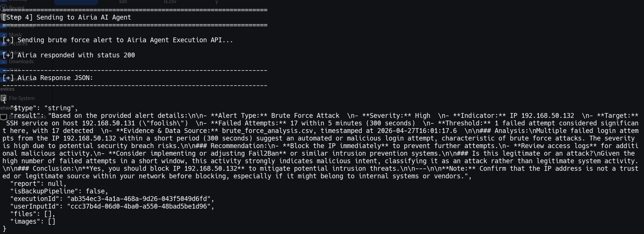Viewport: 644px width, 234px height.
Task: Click the highlighted selected file label
Action: (76, 2)
